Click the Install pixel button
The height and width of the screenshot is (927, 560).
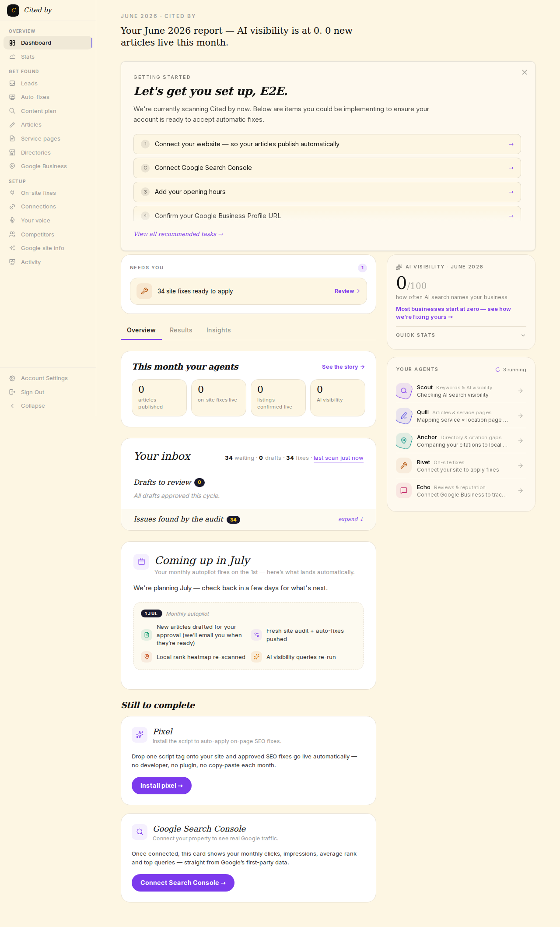pyautogui.click(x=161, y=786)
